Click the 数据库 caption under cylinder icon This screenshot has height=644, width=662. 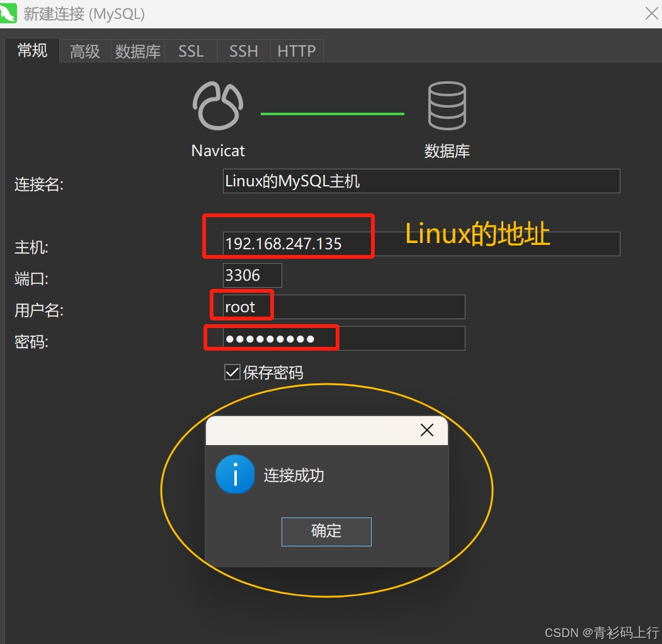coord(447,150)
